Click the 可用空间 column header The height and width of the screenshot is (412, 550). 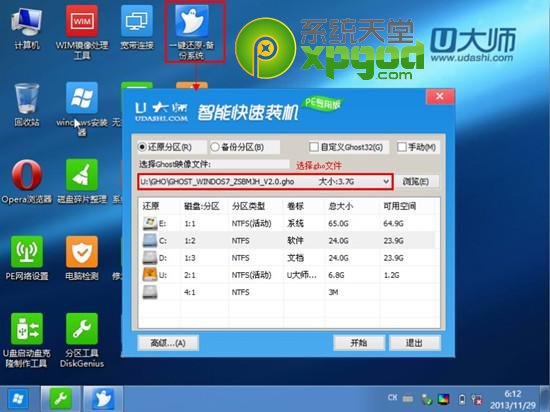pos(400,206)
